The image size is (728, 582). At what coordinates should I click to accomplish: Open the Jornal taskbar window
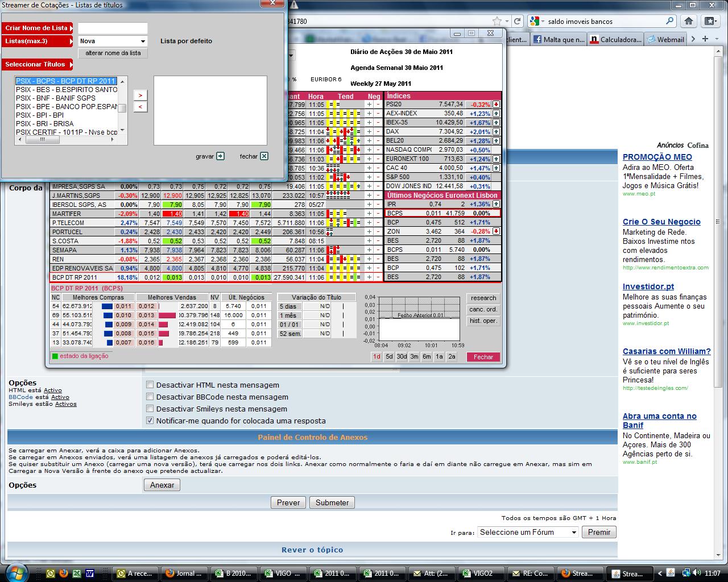[x=185, y=573]
